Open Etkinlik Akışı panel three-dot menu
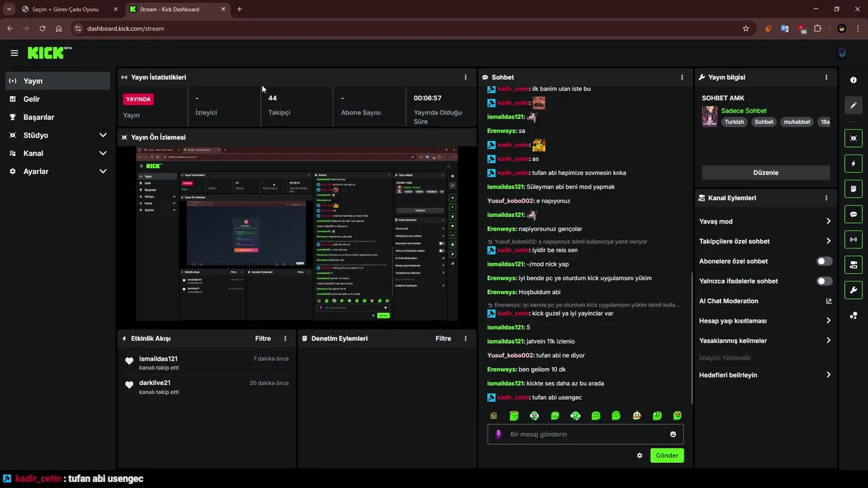868x488 pixels. (285, 338)
